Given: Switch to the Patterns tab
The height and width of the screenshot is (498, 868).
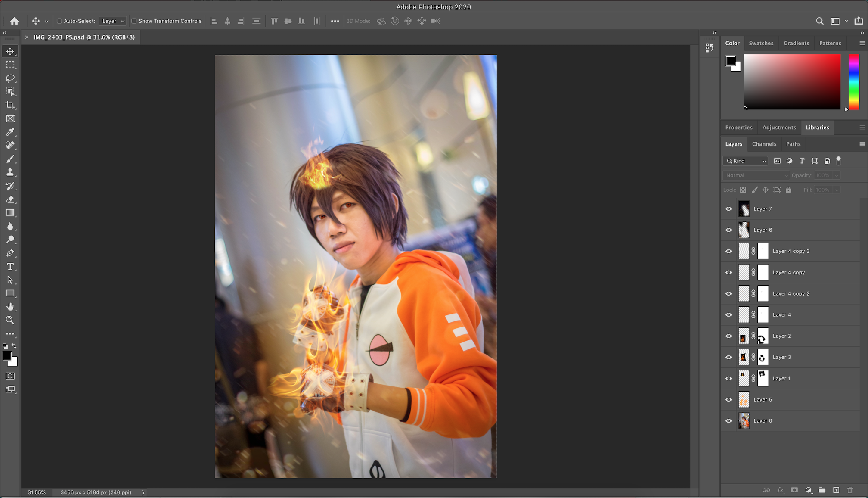Looking at the screenshot, I should pos(830,43).
